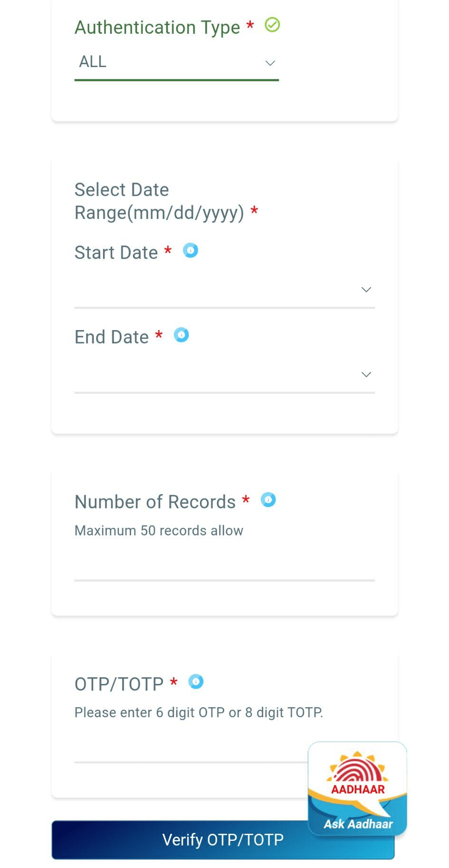This screenshot has height=868, width=449.
Task: Click the 'Please enter 6 digit OTP' hint
Action: click(x=199, y=712)
